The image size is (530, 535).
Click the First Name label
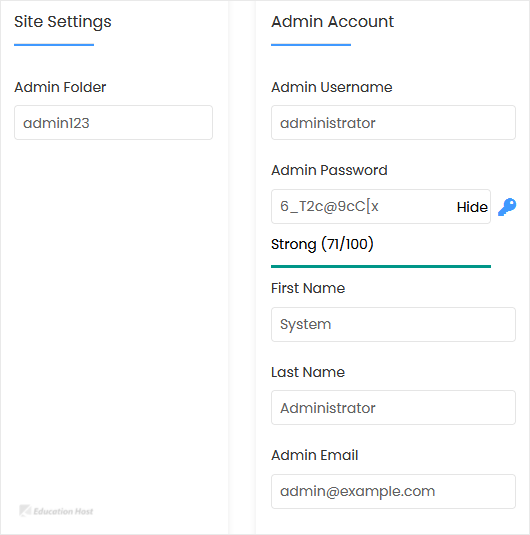pyautogui.click(x=308, y=288)
